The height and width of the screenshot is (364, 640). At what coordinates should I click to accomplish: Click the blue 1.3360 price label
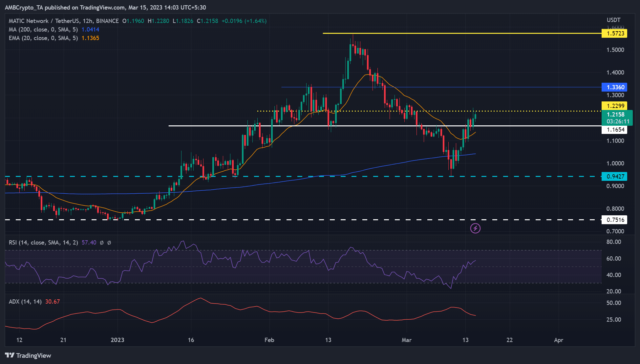615,87
